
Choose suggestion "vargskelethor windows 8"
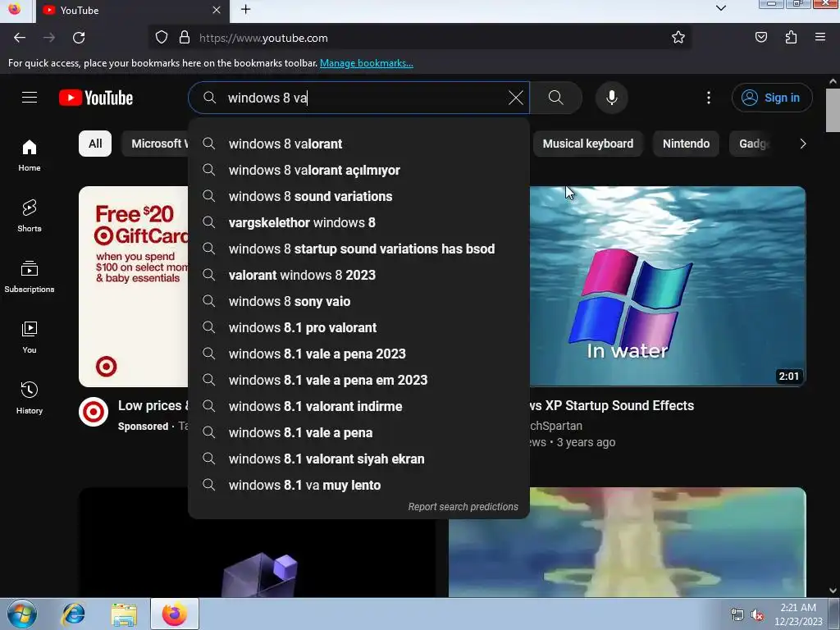pyautogui.click(x=359, y=222)
